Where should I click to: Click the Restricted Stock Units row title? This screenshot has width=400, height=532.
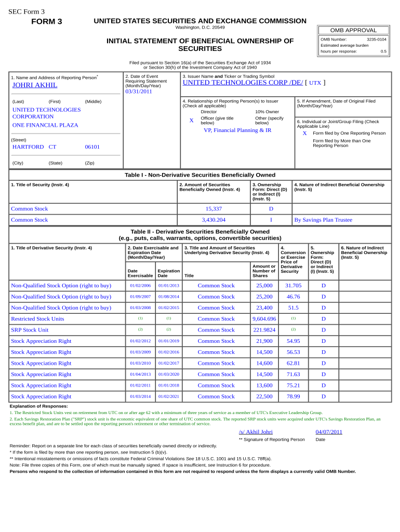coord(37,319)
